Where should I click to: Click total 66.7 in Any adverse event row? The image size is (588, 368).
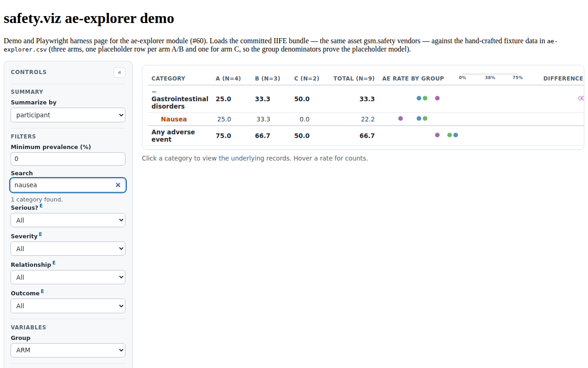click(x=367, y=136)
